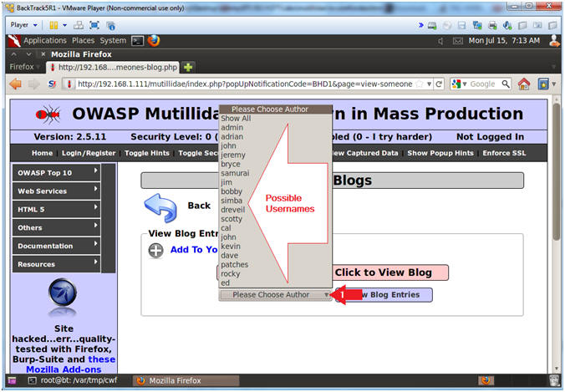Follow the these Mozilla Add-ons link
The width and height of the screenshot is (565, 392).
[x=70, y=364]
